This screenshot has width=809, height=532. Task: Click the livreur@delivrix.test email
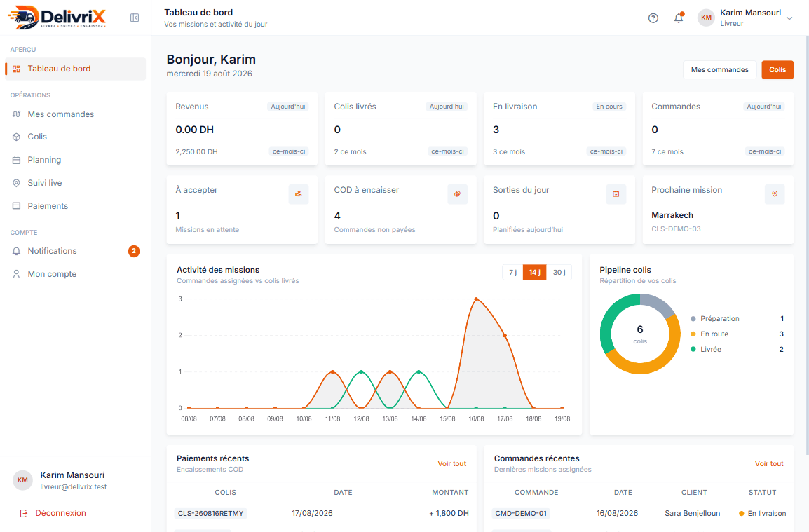[74, 486]
